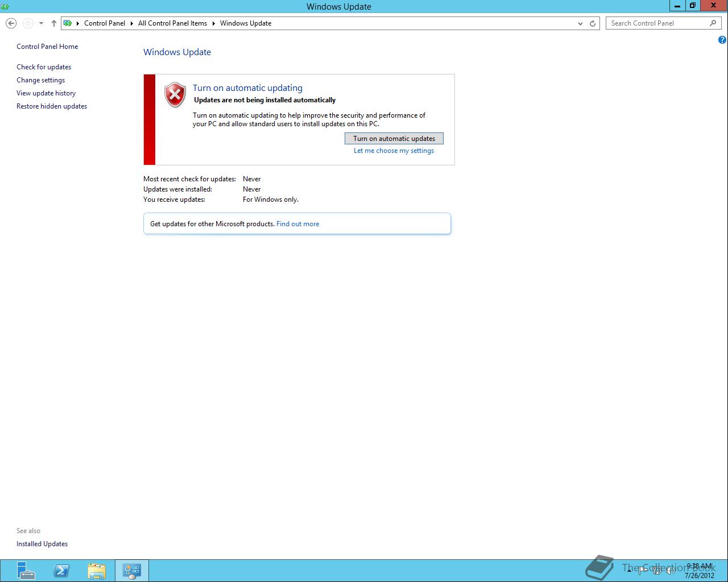Minimize the Windows Update window
Image resolution: width=728 pixels, height=582 pixels.
click(677, 6)
